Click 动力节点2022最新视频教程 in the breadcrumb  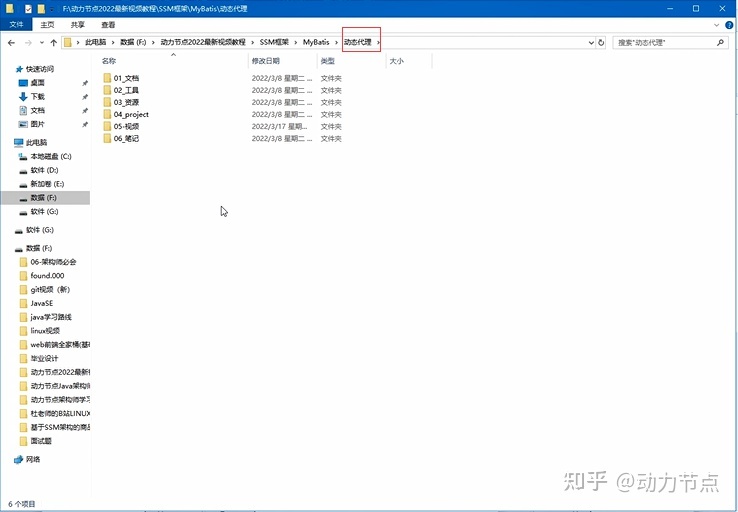[203, 42]
